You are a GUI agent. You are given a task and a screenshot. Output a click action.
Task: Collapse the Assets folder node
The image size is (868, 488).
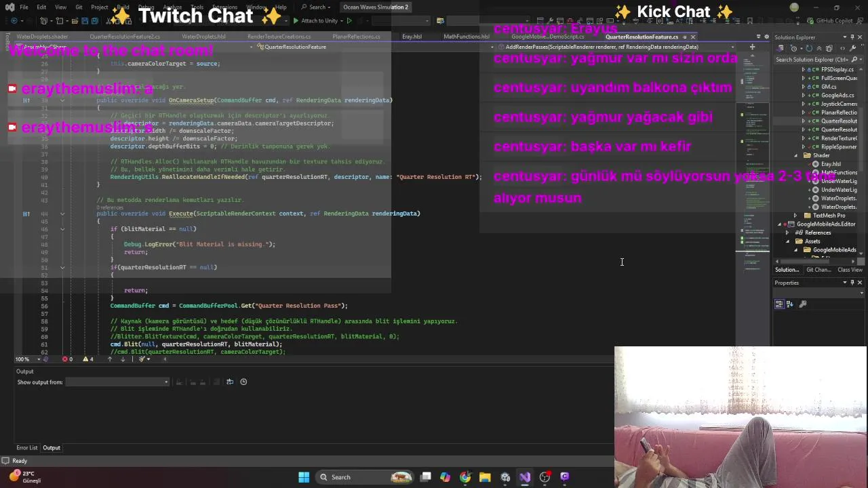click(x=787, y=241)
